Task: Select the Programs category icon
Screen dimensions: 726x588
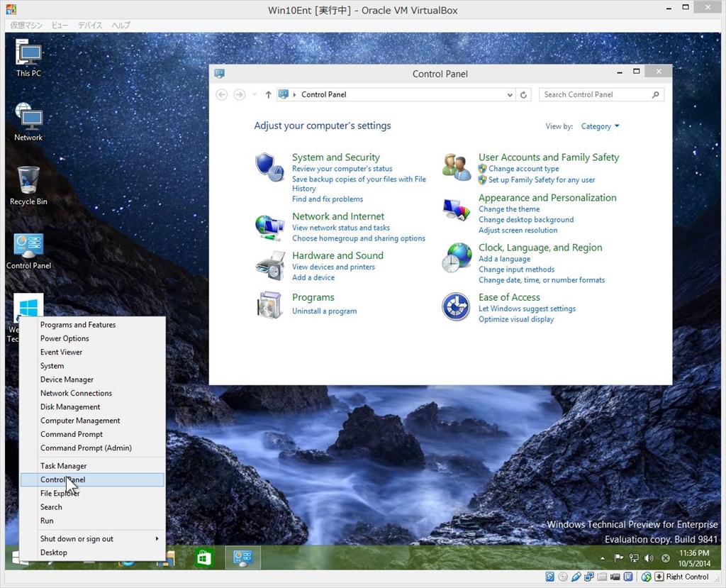Action: pos(269,304)
